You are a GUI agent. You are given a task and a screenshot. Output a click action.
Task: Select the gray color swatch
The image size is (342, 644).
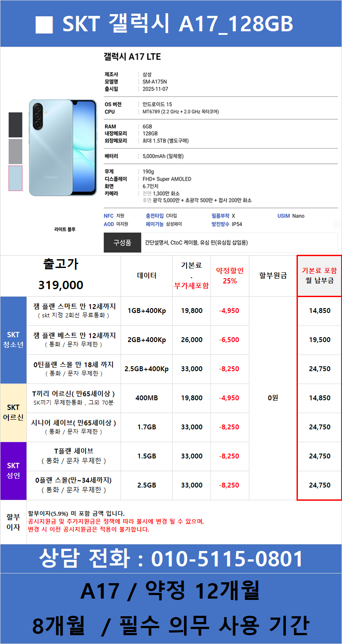[x=15, y=151]
